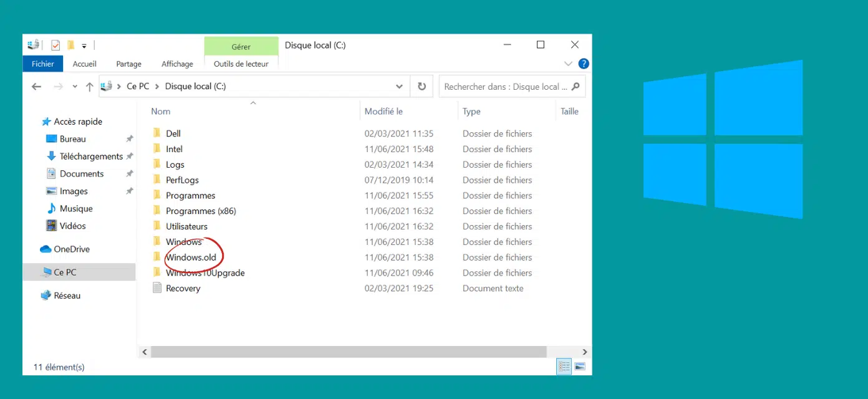Open recent locations dropdown arrow
868x399 pixels.
[75, 87]
